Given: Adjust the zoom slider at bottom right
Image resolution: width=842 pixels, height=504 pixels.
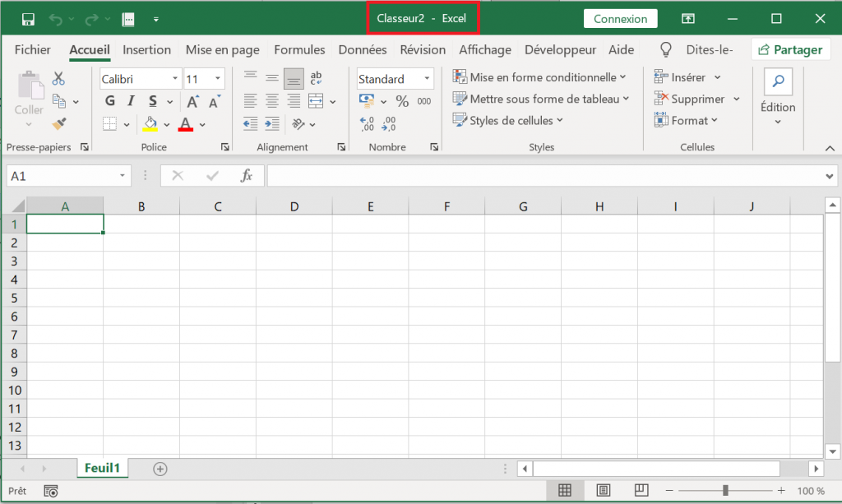Looking at the screenshot, I should 727,489.
